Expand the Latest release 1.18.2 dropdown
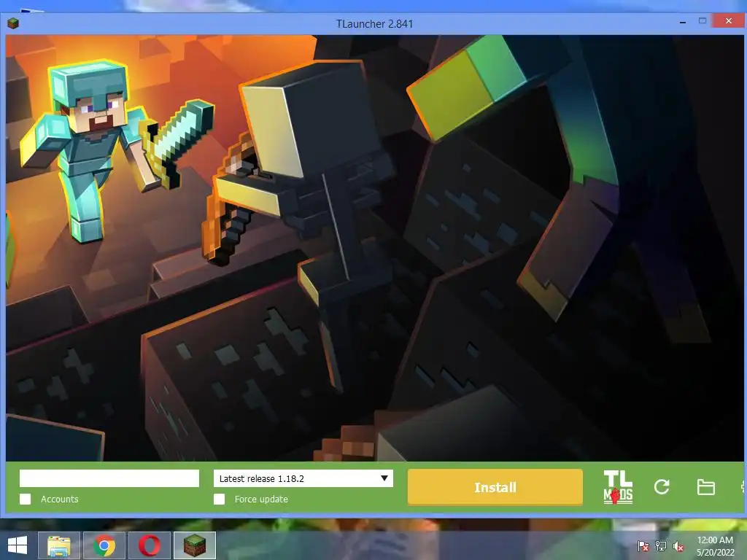747x560 pixels. click(x=303, y=478)
